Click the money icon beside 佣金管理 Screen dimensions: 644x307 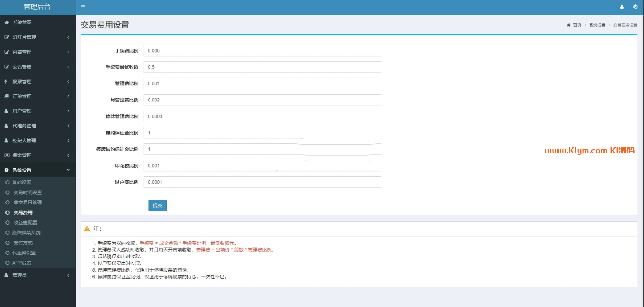pyautogui.click(x=7, y=155)
